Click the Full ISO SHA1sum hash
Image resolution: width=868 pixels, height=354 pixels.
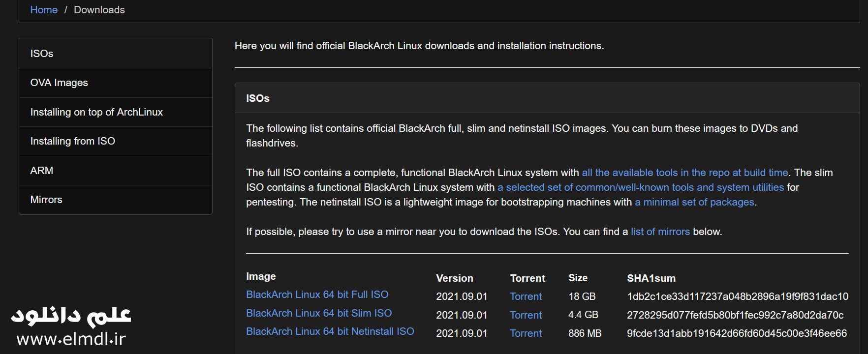pos(737,296)
